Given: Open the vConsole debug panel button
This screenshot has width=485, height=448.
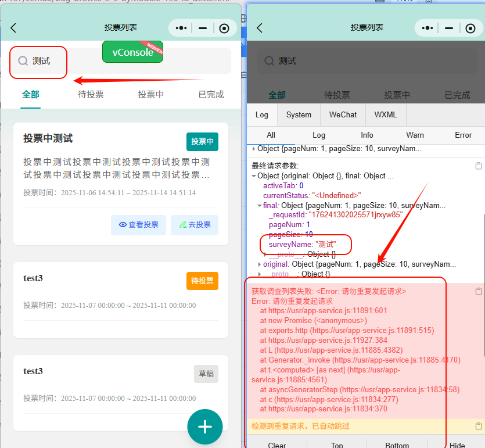Looking at the screenshot, I should point(132,52).
